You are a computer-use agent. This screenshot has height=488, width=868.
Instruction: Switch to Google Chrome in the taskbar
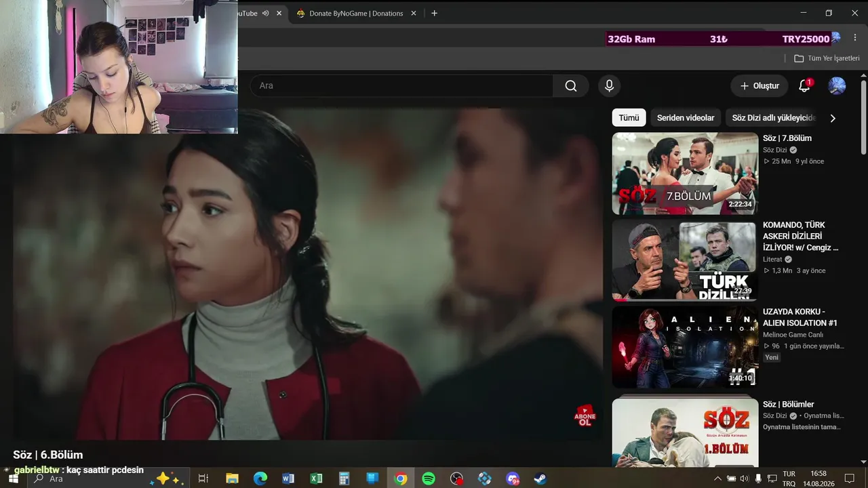pos(401,479)
